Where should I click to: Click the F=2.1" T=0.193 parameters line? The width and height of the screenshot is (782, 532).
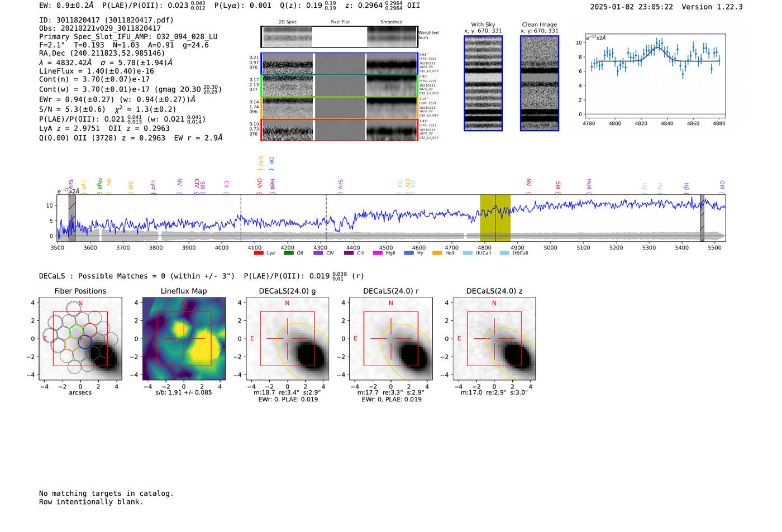coord(124,45)
